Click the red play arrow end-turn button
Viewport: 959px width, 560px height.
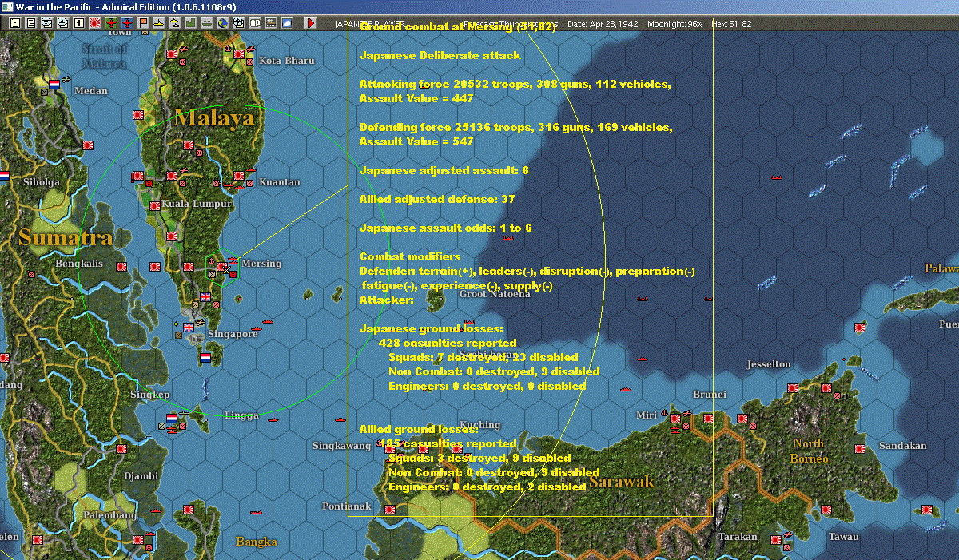[311, 23]
